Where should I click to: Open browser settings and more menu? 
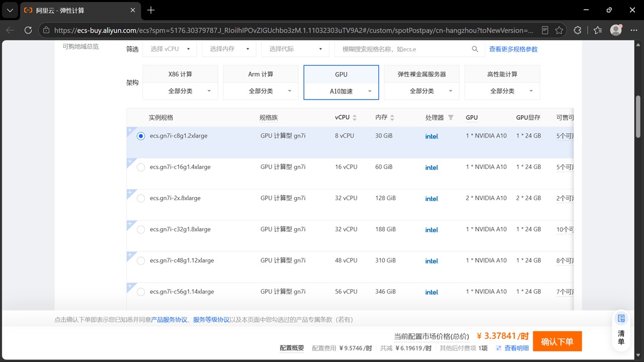633,30
